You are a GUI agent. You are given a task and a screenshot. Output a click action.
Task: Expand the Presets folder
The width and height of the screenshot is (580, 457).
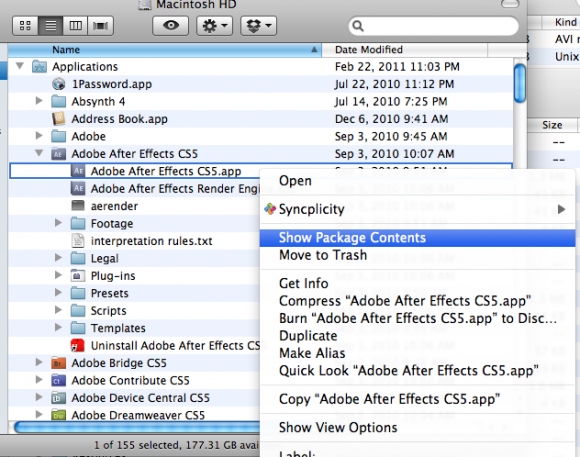pos(58,292)
